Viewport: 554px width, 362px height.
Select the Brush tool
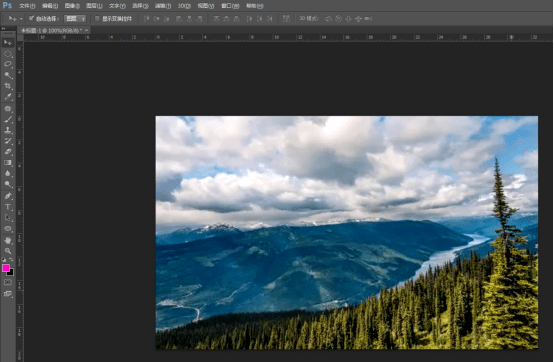(8, 119)
